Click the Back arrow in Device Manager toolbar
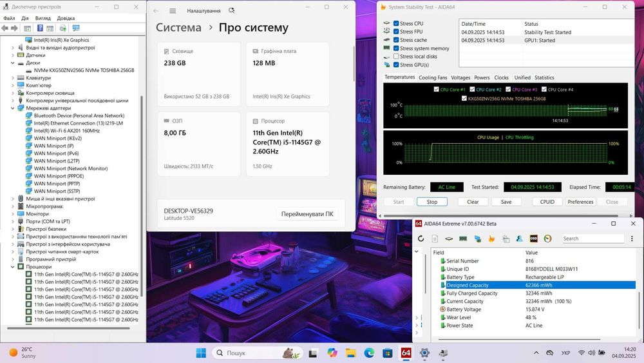 (x=5, y=28)
